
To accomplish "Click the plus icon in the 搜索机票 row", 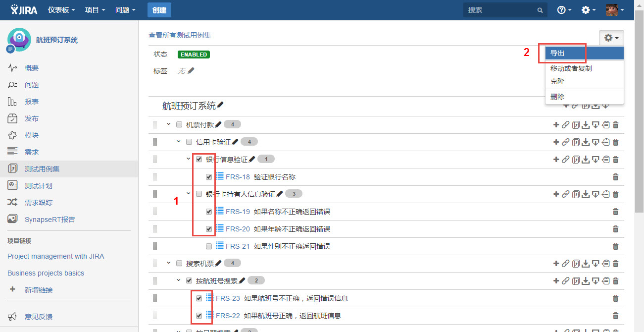I will [x=556, y=263].
